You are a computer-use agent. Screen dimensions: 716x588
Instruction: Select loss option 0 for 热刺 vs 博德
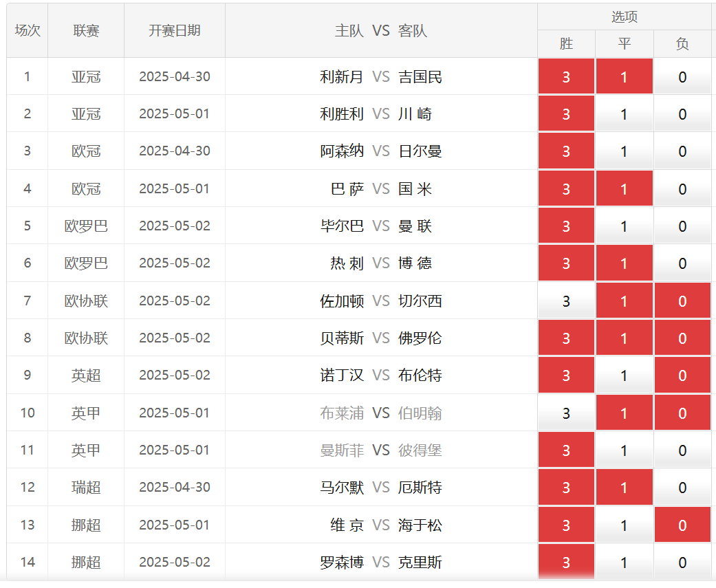pos(682,263)
